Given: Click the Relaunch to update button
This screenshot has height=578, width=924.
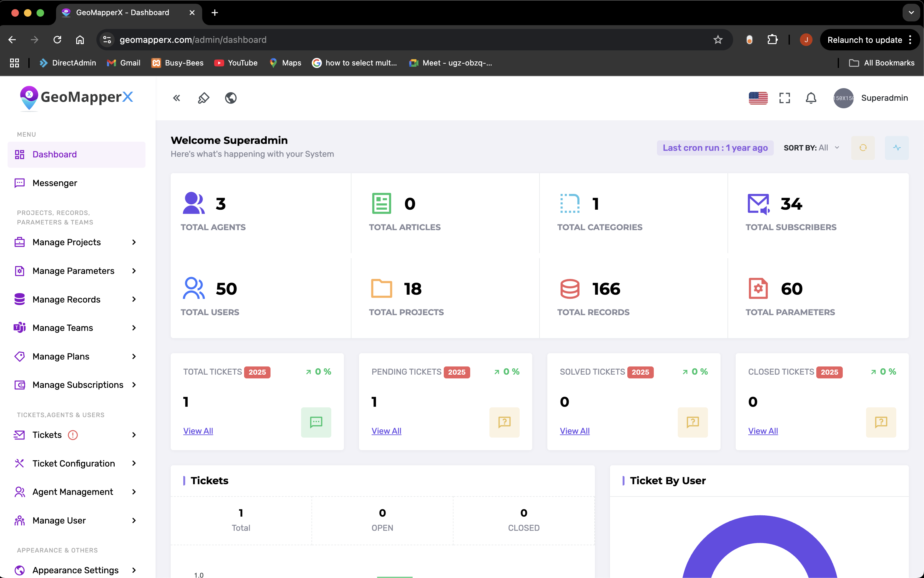Looking at the screenshot, I should point(869,40).
